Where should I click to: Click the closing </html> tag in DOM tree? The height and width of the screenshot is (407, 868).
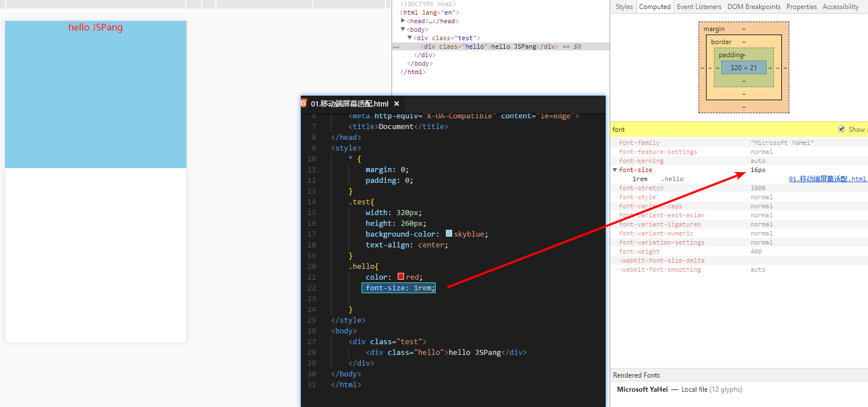point(413,72)
